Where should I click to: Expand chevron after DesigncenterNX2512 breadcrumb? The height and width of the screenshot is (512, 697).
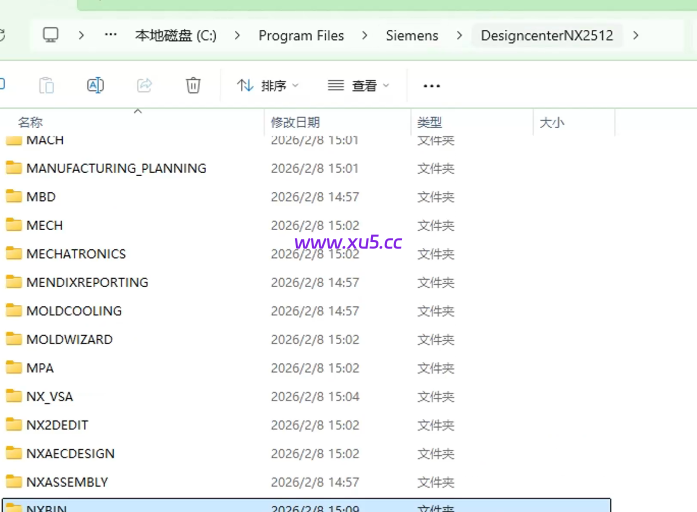coord(636,35)
